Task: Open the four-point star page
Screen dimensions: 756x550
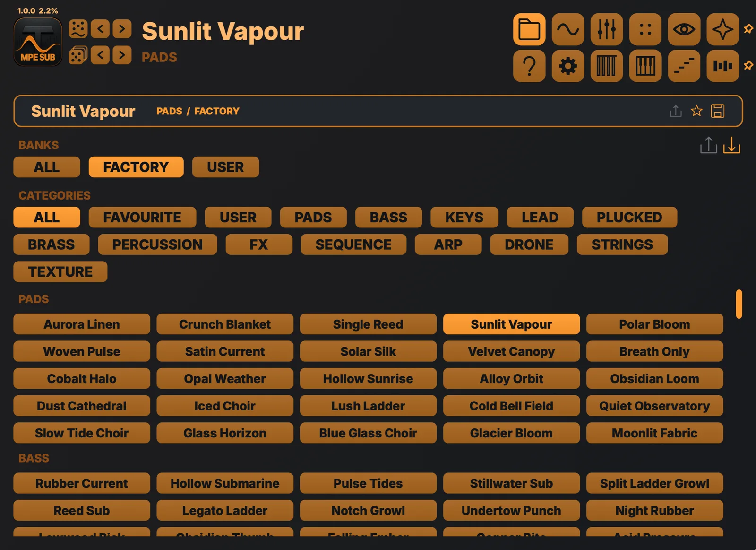Action: pos(723,29)
